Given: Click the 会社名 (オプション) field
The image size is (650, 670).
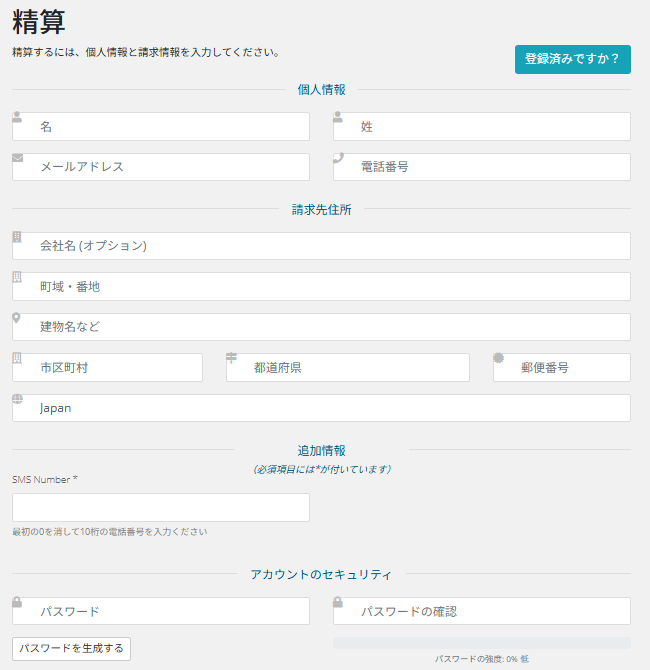Looking at the screenshot, I should coord(321,246).
